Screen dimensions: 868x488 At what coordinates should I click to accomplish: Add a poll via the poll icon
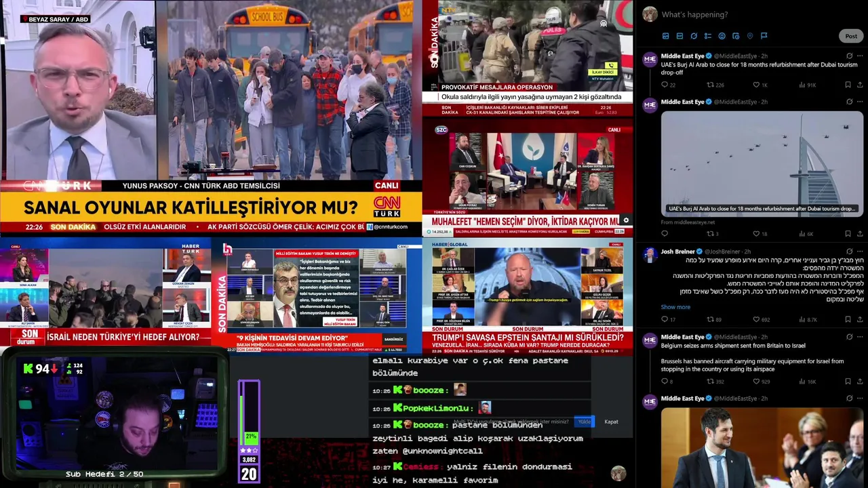pos(708,36)
